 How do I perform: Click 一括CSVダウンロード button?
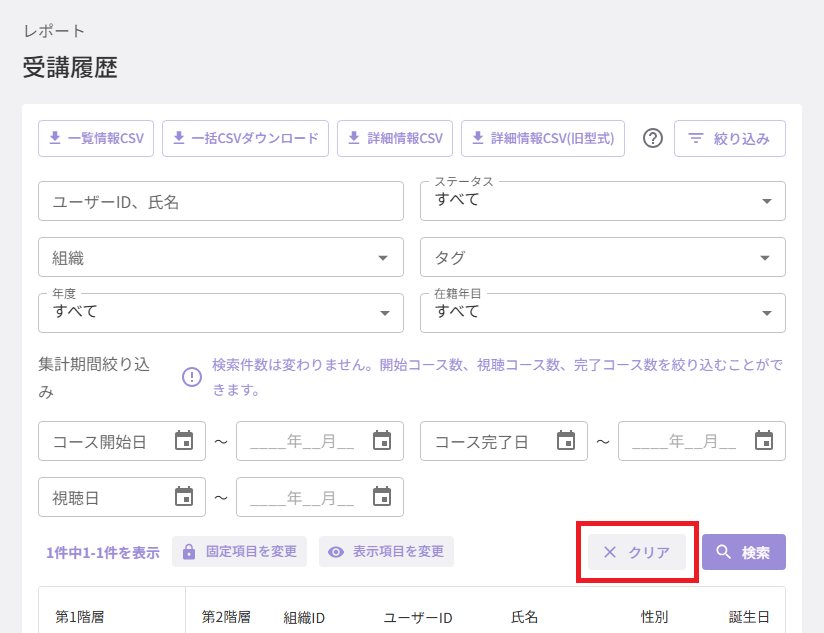point(245,139)
